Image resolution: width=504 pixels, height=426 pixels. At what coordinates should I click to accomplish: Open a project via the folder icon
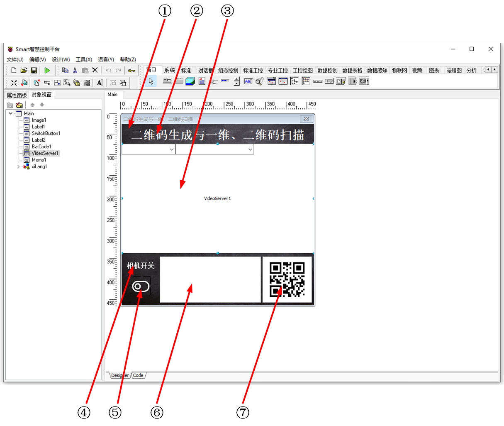(x=24, y=70)
